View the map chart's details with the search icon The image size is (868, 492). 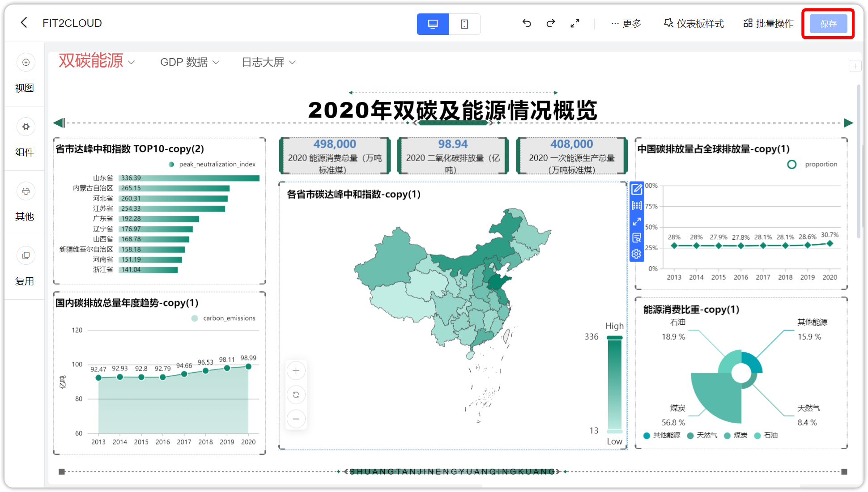pos(637,238)
